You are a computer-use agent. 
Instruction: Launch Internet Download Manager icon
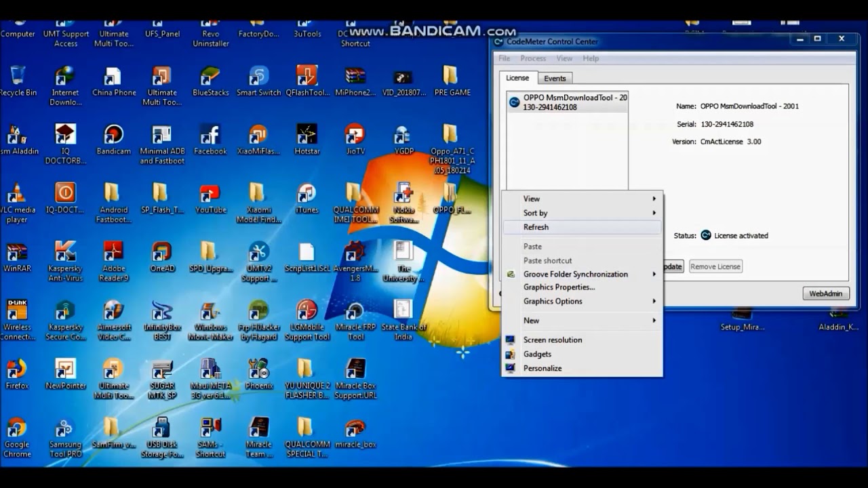click(x=65, y=85)
